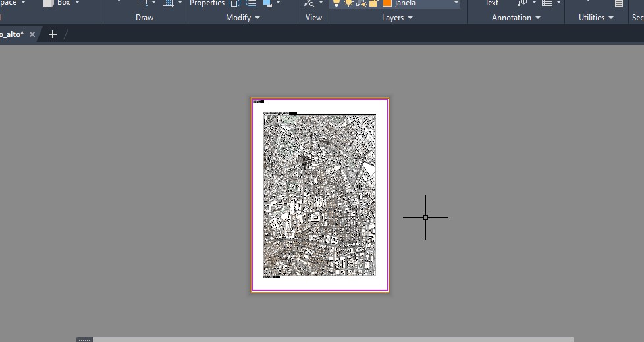Toggle layer freeze sun icon for janela
Screen dimensions: 644x342
pyautogui.click(x=348, y=3)
